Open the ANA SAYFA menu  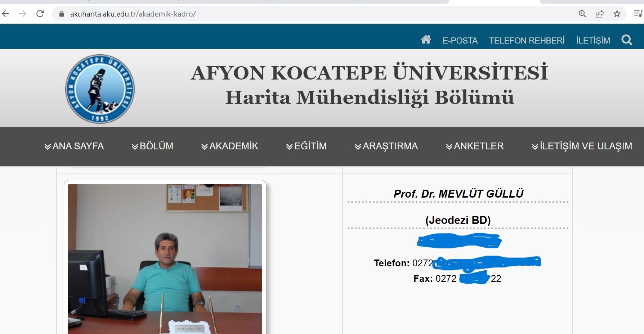[x=74, y=146]
